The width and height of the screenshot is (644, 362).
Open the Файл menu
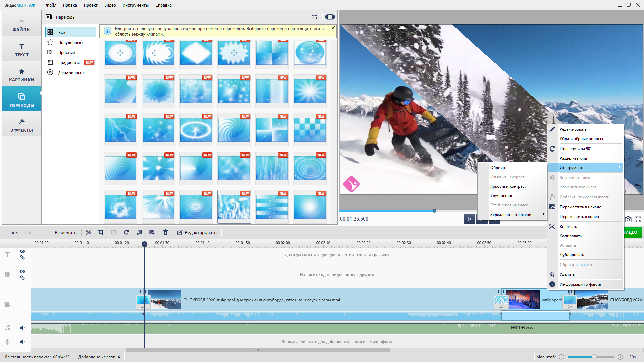point(51,5)
